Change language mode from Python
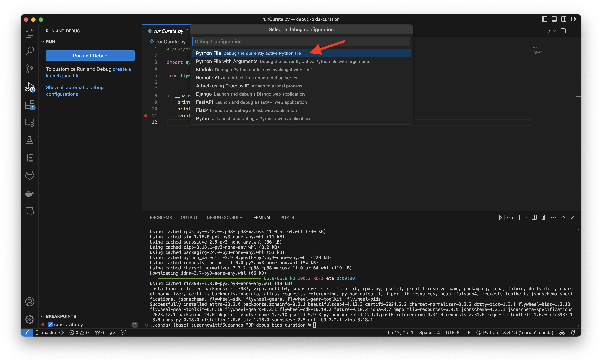The height and width of the screenshot is (364, 602). [490, 332]
